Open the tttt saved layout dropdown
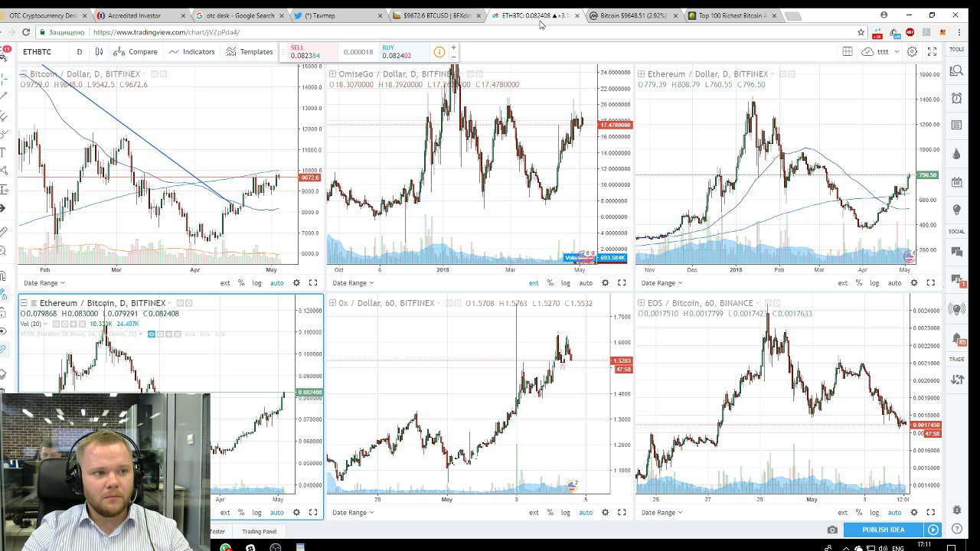980x551 pixels. [x=881, y=51]
